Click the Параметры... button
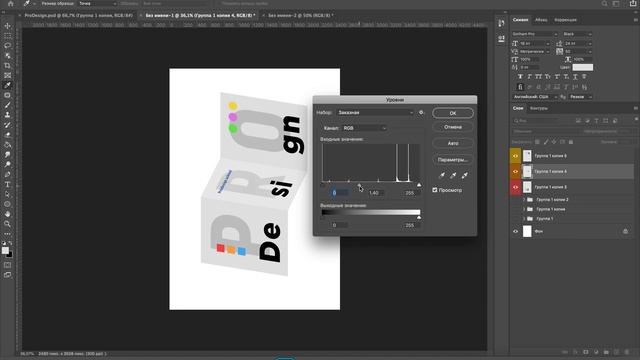 point(453,160)
